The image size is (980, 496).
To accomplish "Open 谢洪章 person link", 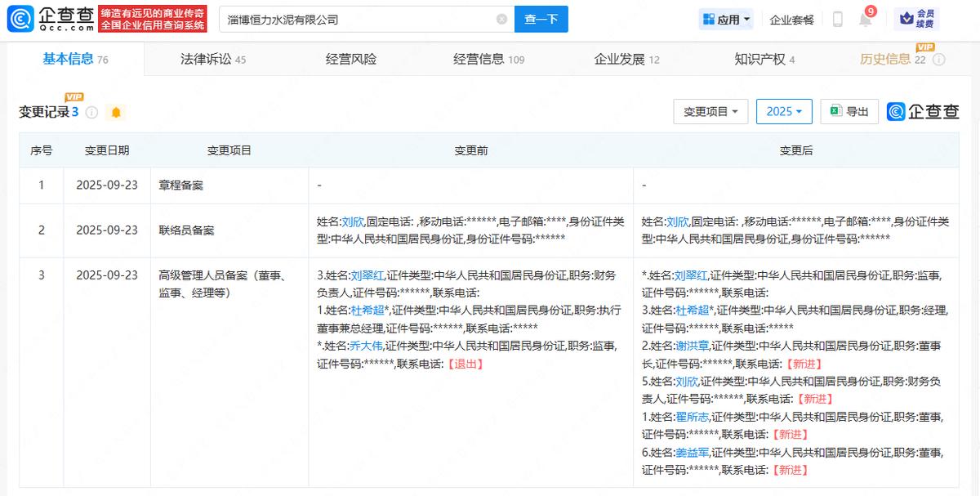I will pyautogui.click(x=692, y=346).
